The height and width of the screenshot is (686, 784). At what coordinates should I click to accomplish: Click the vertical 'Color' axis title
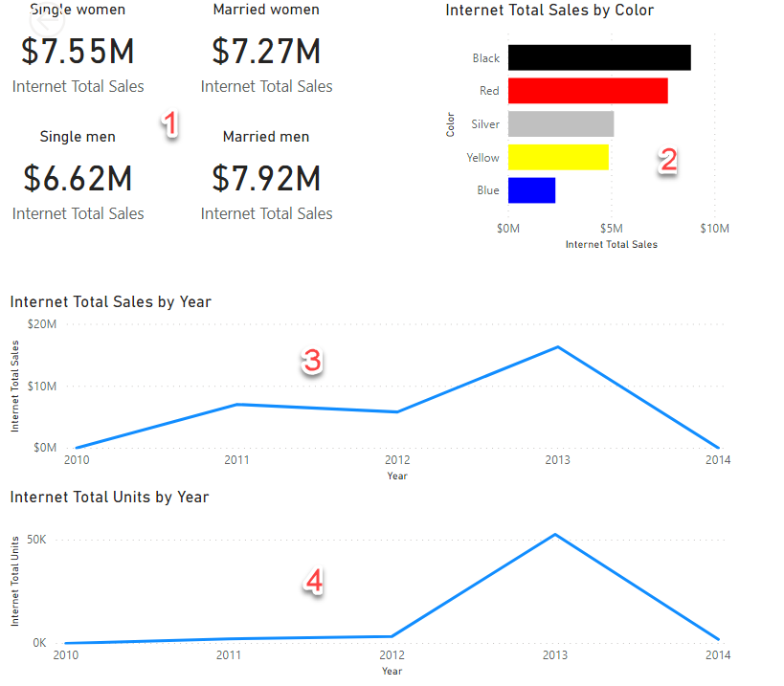(451, 124)
